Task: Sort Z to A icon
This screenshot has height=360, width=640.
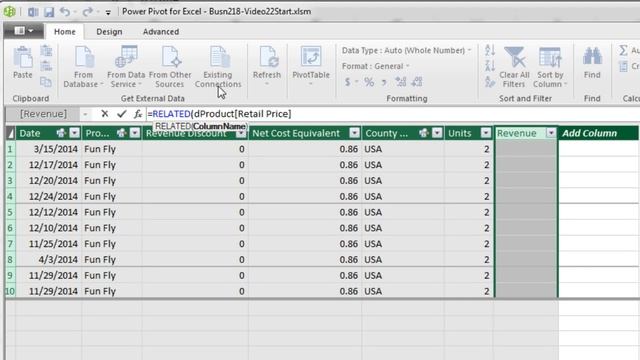Action: pos(490,66)
